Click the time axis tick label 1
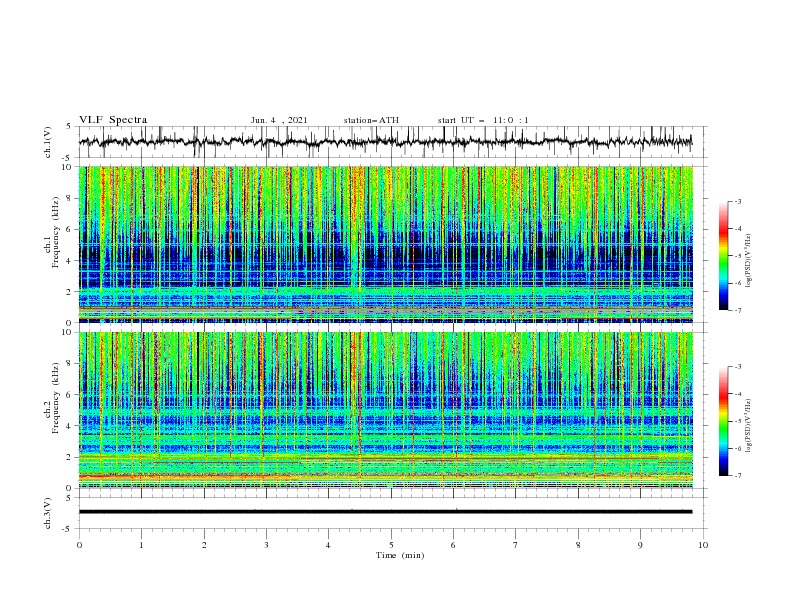 141,545
